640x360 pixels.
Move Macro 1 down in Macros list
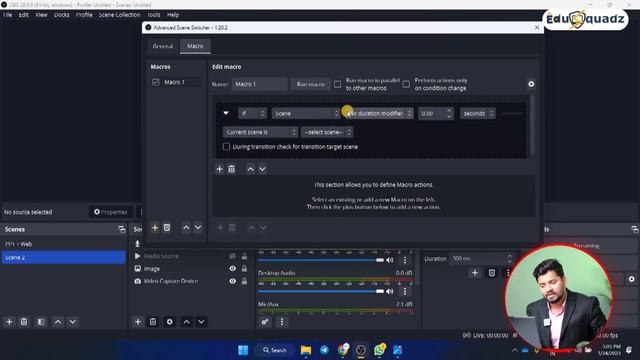pos(198,228)
